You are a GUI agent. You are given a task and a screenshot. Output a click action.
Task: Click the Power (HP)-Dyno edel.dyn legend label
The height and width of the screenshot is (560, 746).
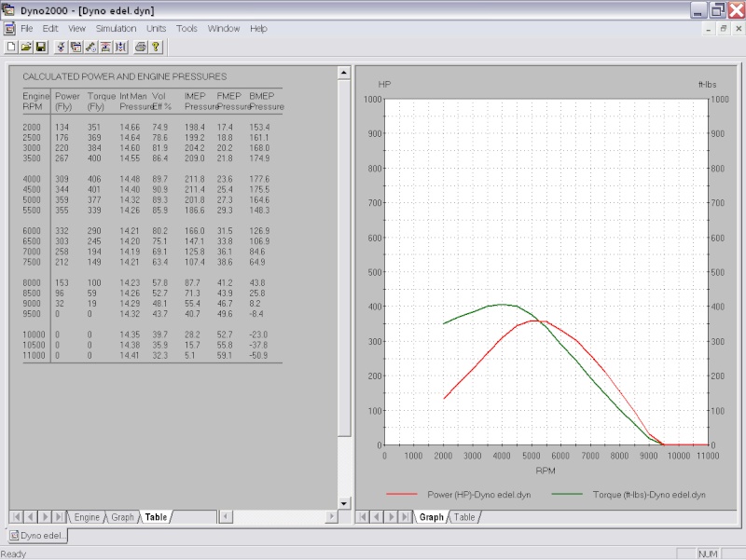(479, 495)
